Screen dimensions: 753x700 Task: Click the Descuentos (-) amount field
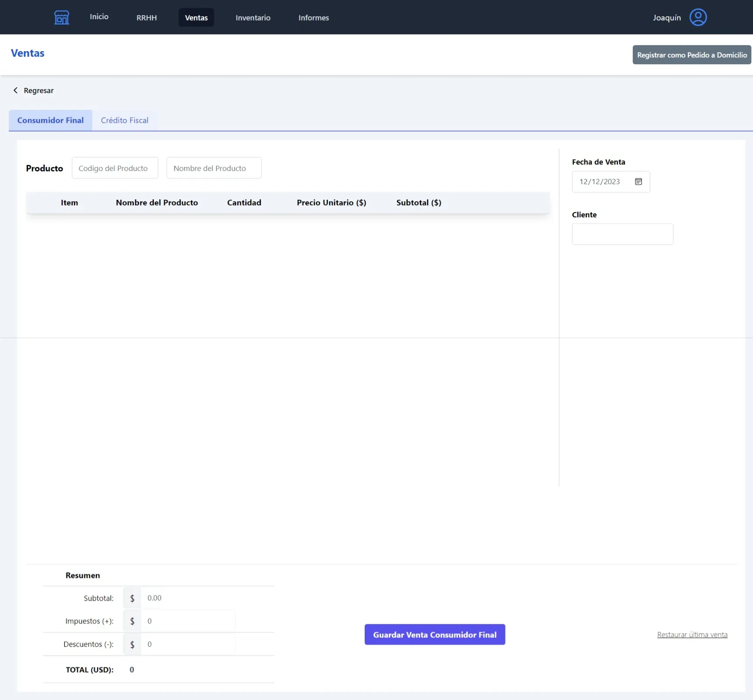click(x=188, y=644)
